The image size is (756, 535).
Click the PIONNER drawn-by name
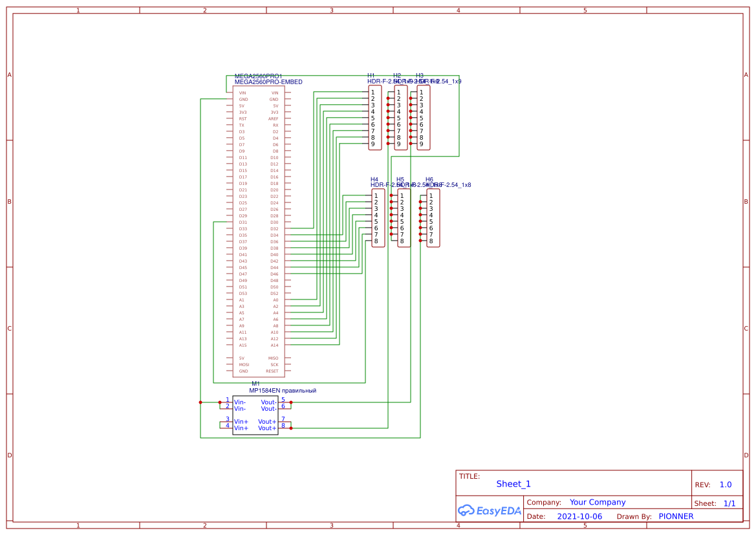click(676, 516)
